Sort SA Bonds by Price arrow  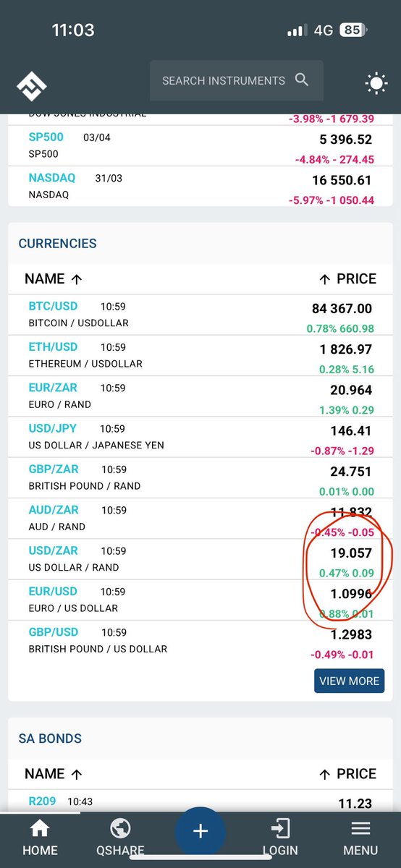click(325, 773)
